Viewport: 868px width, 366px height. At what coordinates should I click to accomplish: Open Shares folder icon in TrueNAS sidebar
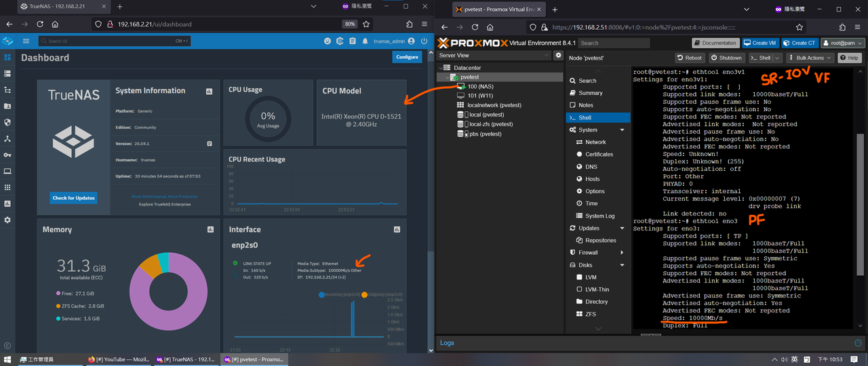pyautogui.click(x=7, y=106)
